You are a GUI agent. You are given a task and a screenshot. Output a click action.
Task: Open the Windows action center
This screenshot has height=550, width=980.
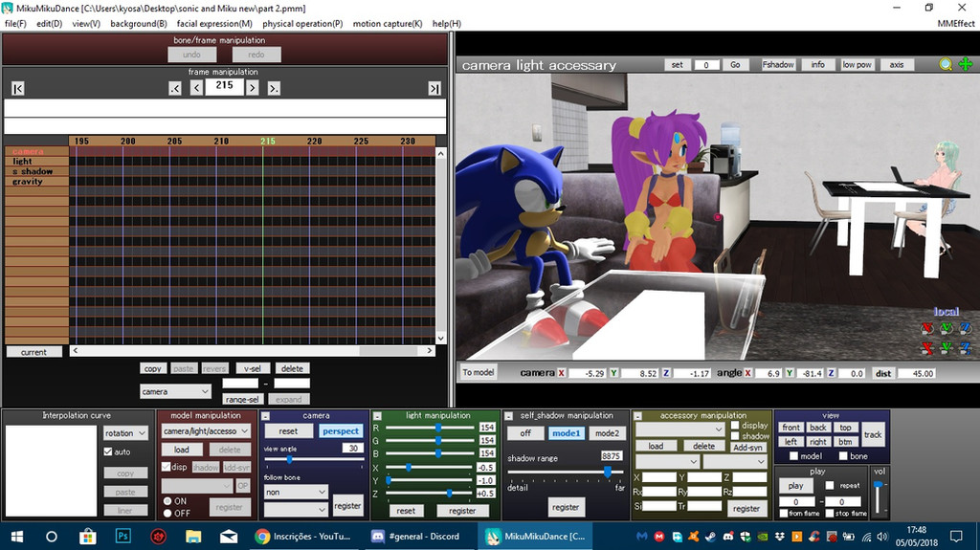tap(956, 537)
